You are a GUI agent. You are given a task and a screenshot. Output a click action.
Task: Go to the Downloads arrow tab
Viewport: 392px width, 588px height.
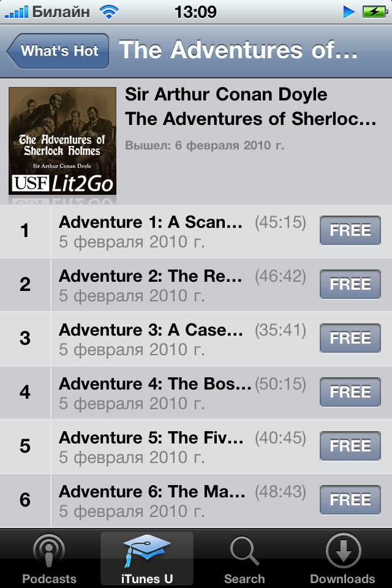coord(343,559)
